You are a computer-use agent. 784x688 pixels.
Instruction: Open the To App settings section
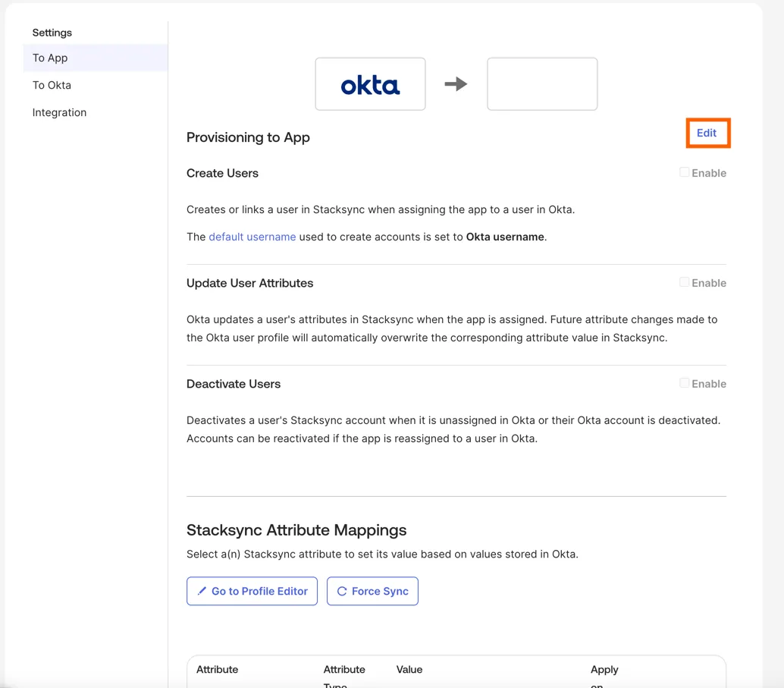point(95,58)
